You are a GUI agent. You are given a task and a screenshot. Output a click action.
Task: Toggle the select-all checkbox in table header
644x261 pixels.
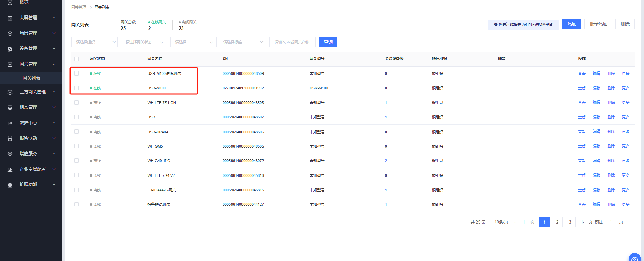click(76, 59)
